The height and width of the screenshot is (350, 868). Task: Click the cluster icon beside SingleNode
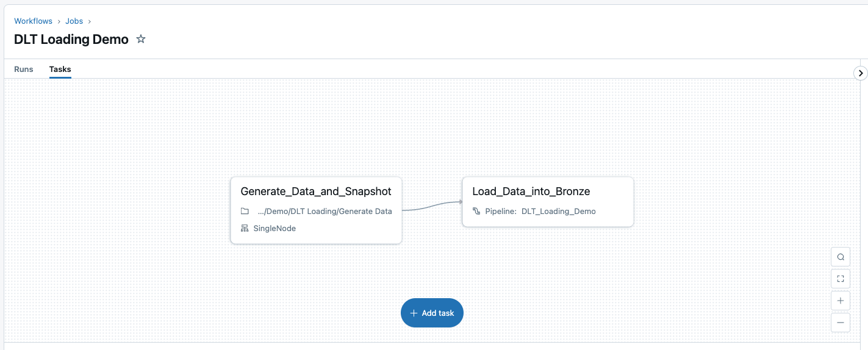pyautogui.click(x=245, y=228)
